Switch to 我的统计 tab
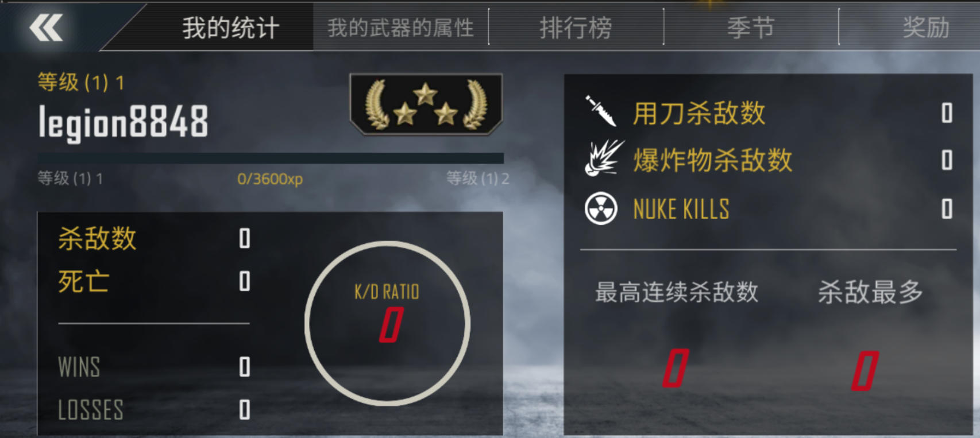This screenshot has height=438, width=980. 231,28
